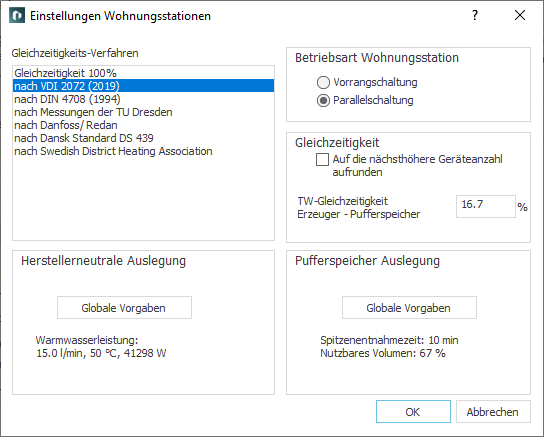The width and height of the screenshot is (544, 437).
Task: Select nach Messungen der TU Dresden
Action: 143,112
